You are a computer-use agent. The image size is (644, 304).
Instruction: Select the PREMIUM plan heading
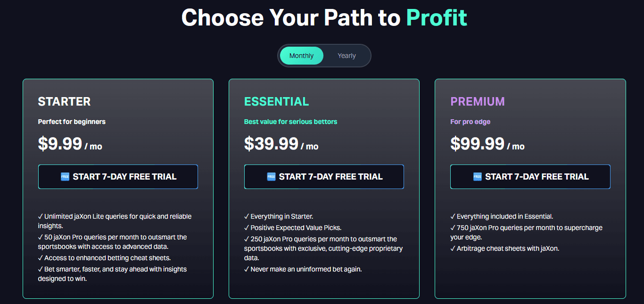click(478, 101)
